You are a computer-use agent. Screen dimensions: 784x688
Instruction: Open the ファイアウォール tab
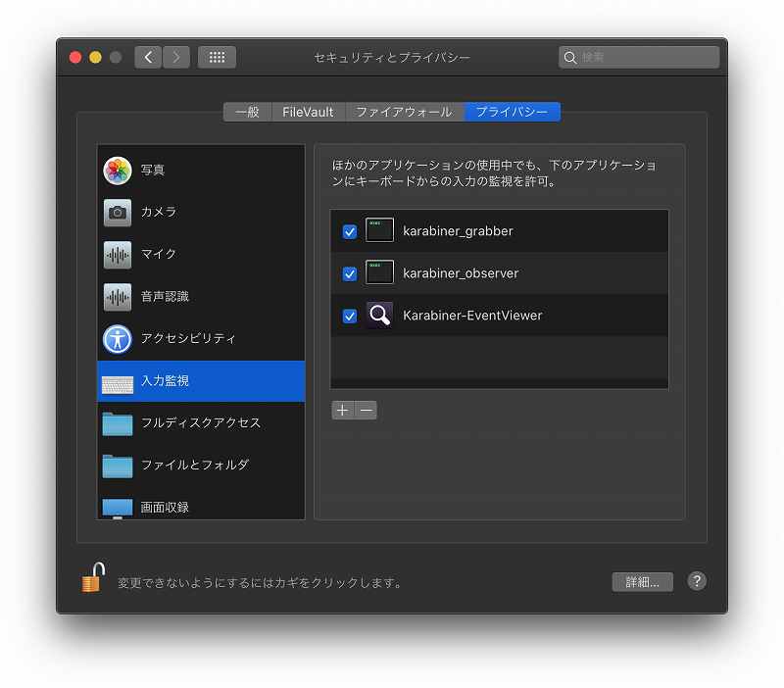(x=405, y=112)
